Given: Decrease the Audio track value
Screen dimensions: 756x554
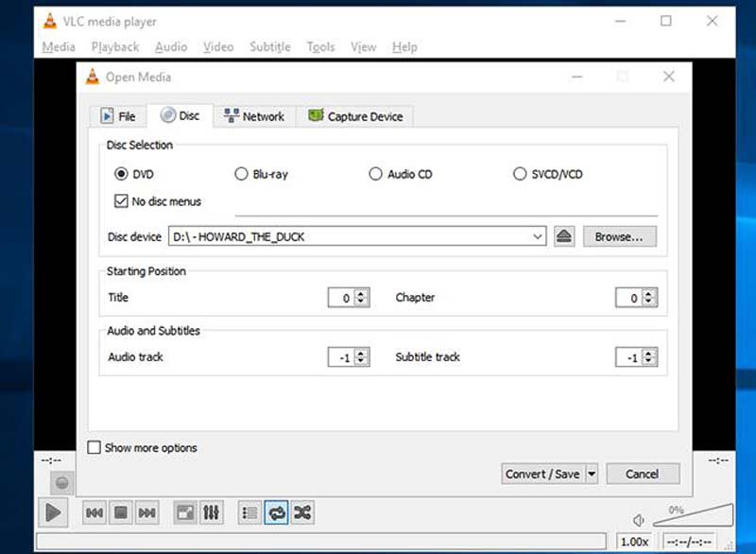Looking at the screenshot, I should tap(361, 362).
